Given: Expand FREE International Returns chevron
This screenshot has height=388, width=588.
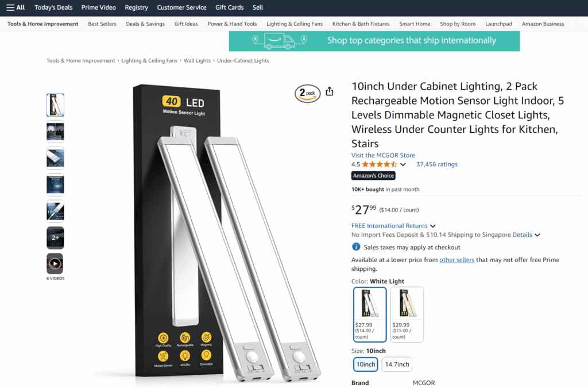Looking at the screenshot, I should (x=433, y=226).
